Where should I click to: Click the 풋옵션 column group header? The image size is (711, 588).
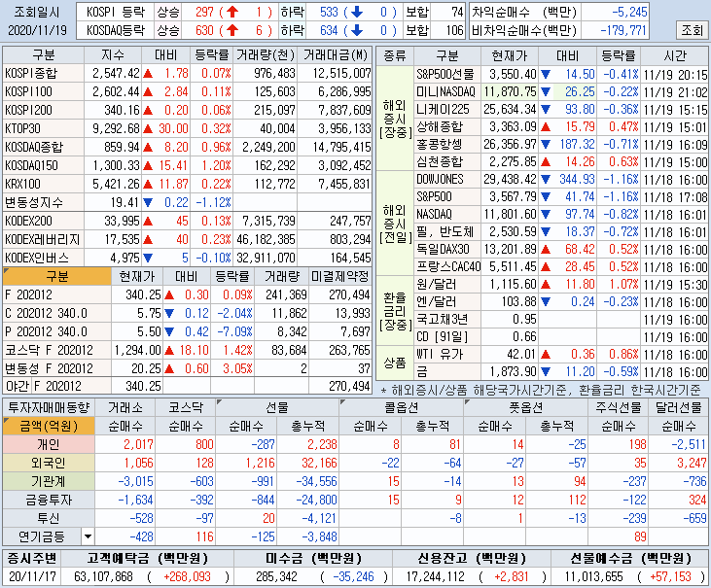tap(525, 407)
